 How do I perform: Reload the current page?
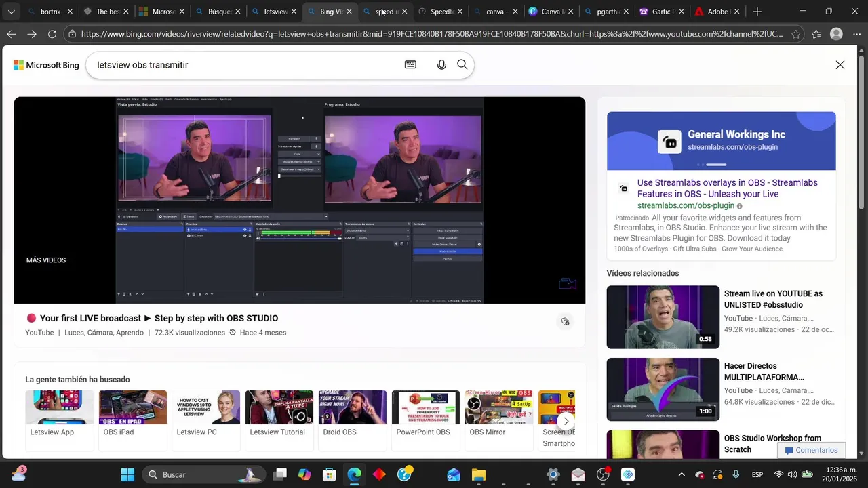tap(52, 34)
